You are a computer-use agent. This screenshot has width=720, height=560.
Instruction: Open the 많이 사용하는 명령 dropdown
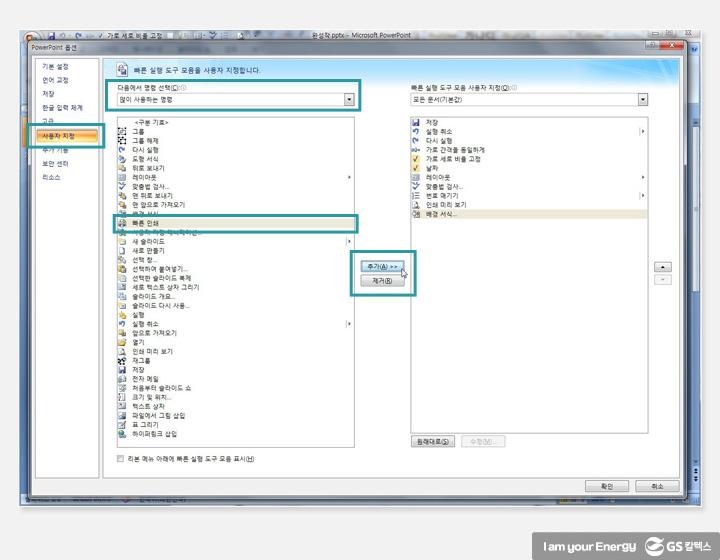click(349, 99)
